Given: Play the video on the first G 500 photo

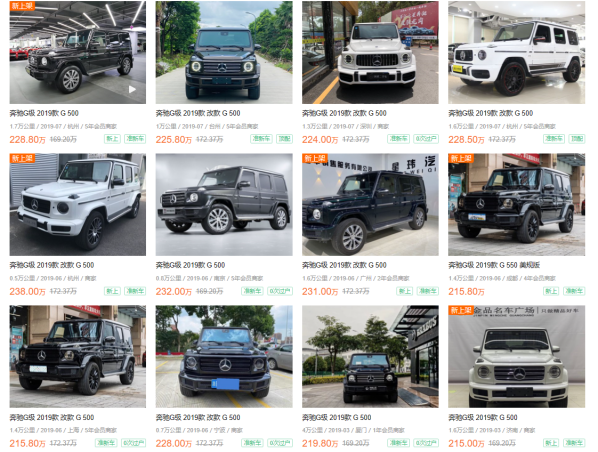Looking at the screenshot, I should [132, 89].
